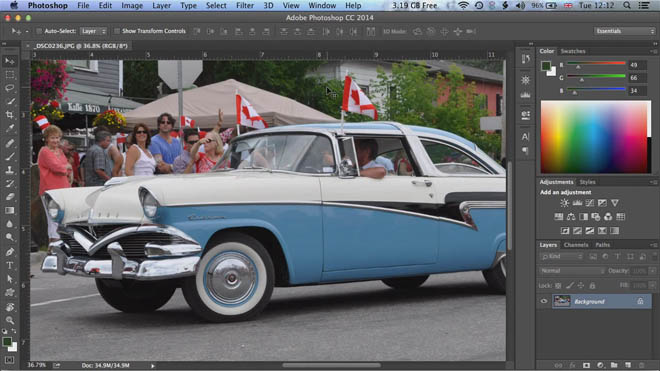The image size is (660, 371).
Task: Open the Paragraph panel icon
Action: point(525,150)
